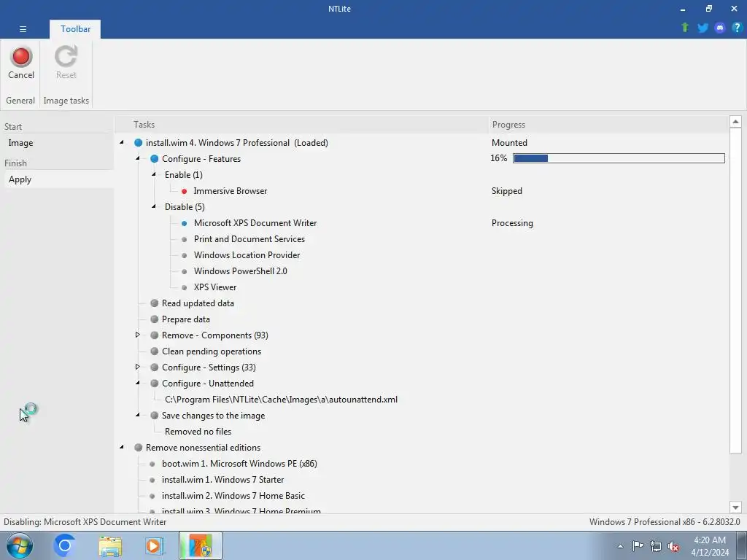Click the grey dot beside Print and Document Services

click(x=185, y=239)
